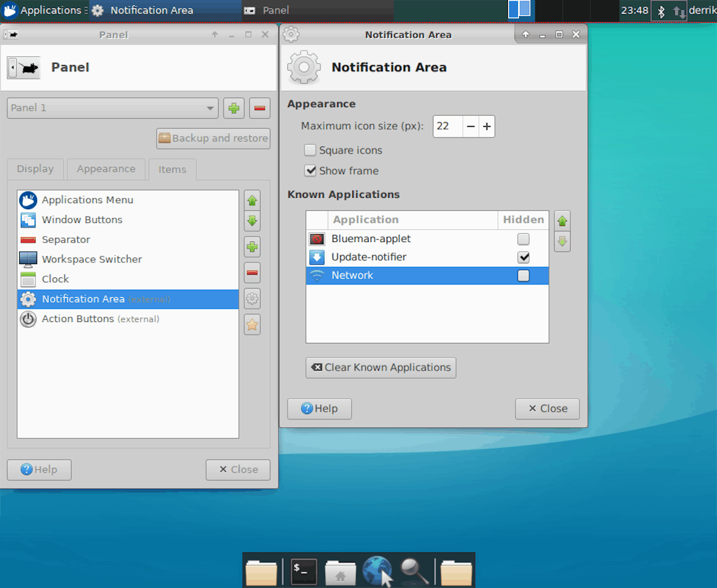Edit Notification Area via gear icon
The image size is (717, 588).
click(252, 298)
